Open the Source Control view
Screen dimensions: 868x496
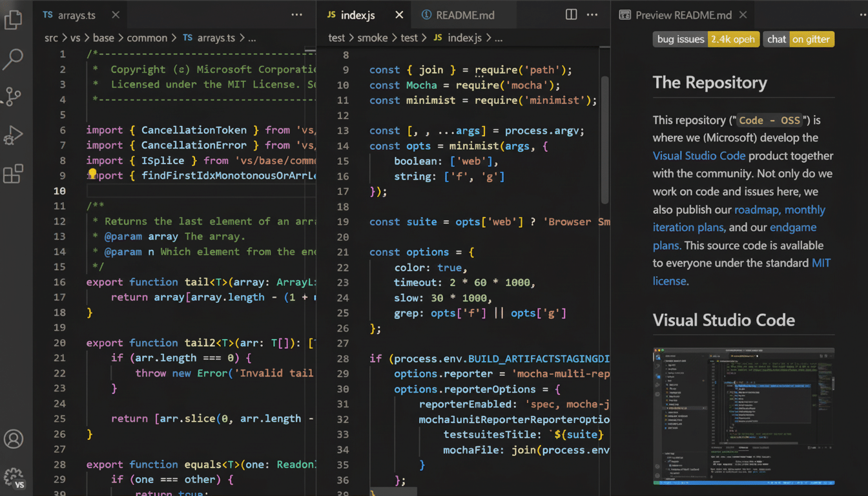tap(14, 96)
